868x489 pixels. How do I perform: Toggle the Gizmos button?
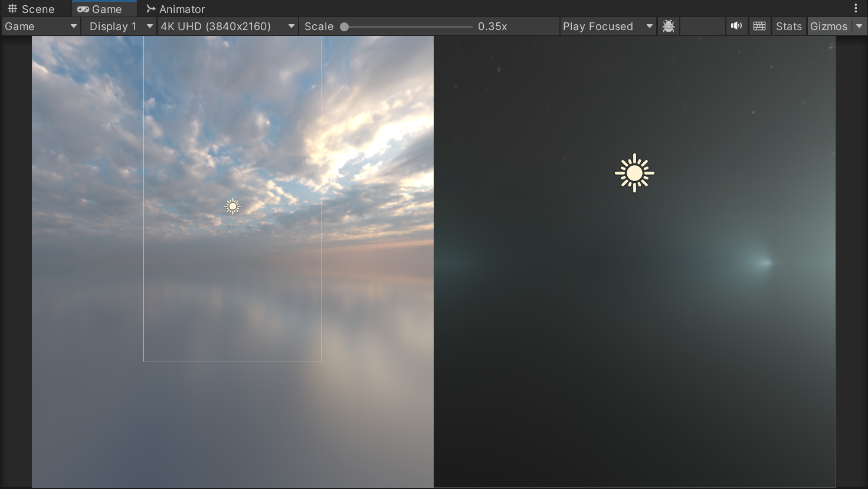tap(828, 27)
